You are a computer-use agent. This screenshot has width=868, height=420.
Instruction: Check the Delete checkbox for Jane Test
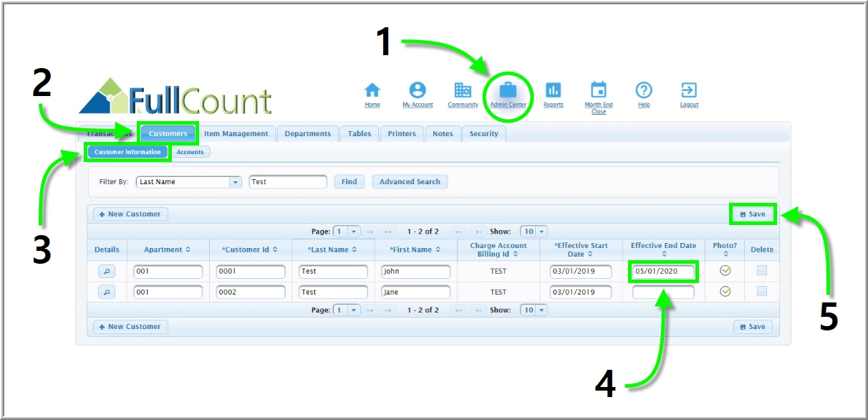(761, 292)
